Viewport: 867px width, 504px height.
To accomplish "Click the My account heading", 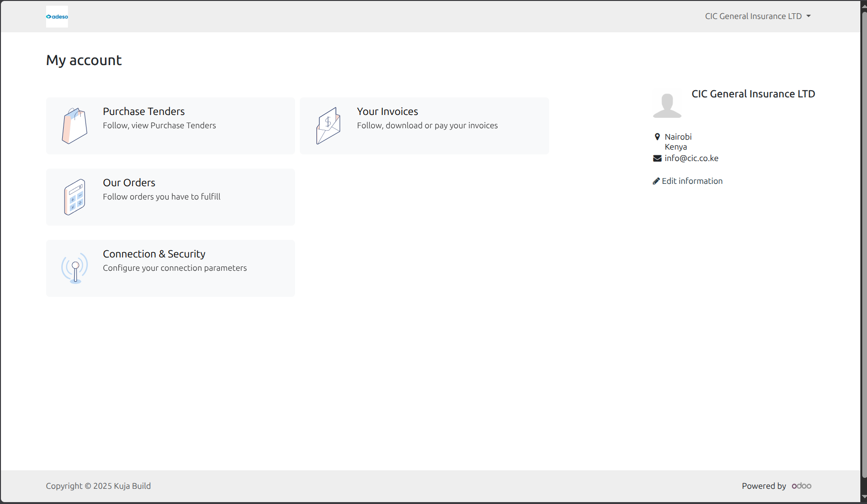I will pos(84,60).
